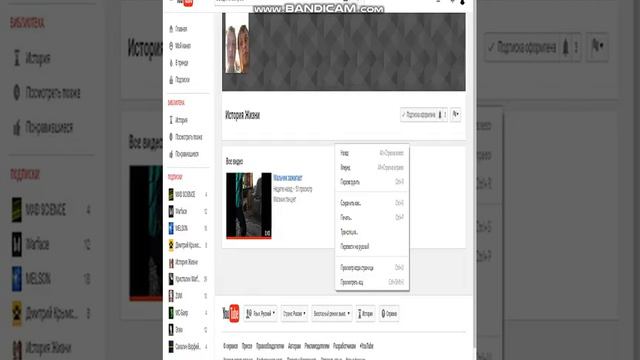
Task: Open the video thumbnail under Все видео
Action: [249, 206]
